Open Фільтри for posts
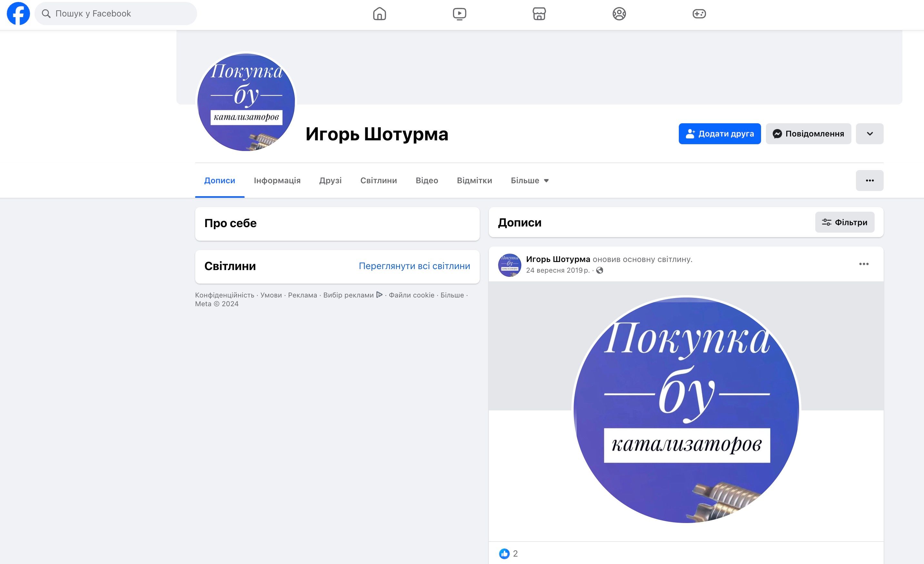The image size is (924, 564). [844, 222]
